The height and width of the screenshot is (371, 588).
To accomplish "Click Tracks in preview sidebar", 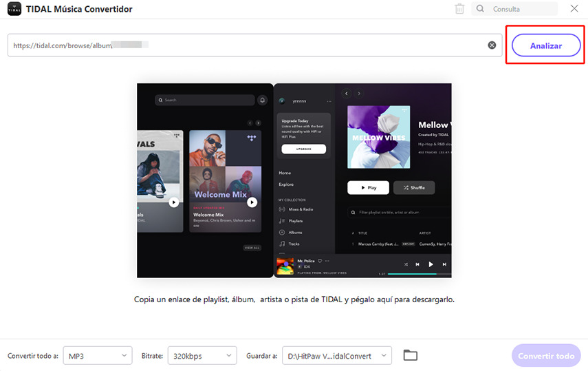I will [x=290, y=244].
